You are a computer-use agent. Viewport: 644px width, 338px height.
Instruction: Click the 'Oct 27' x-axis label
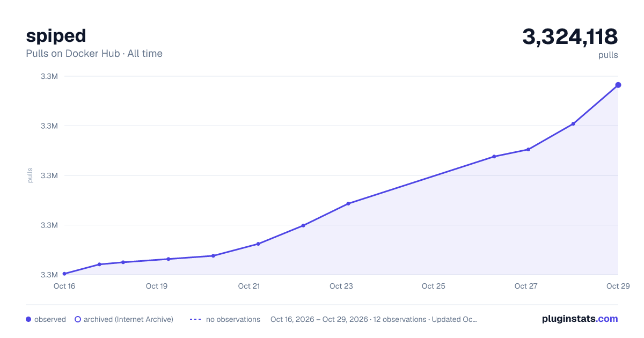point(526,286)
